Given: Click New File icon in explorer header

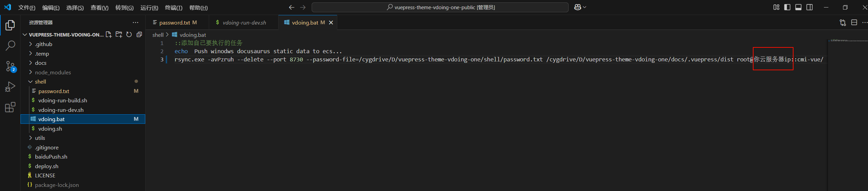Looking at the screenshot, I should click(109, 34).
